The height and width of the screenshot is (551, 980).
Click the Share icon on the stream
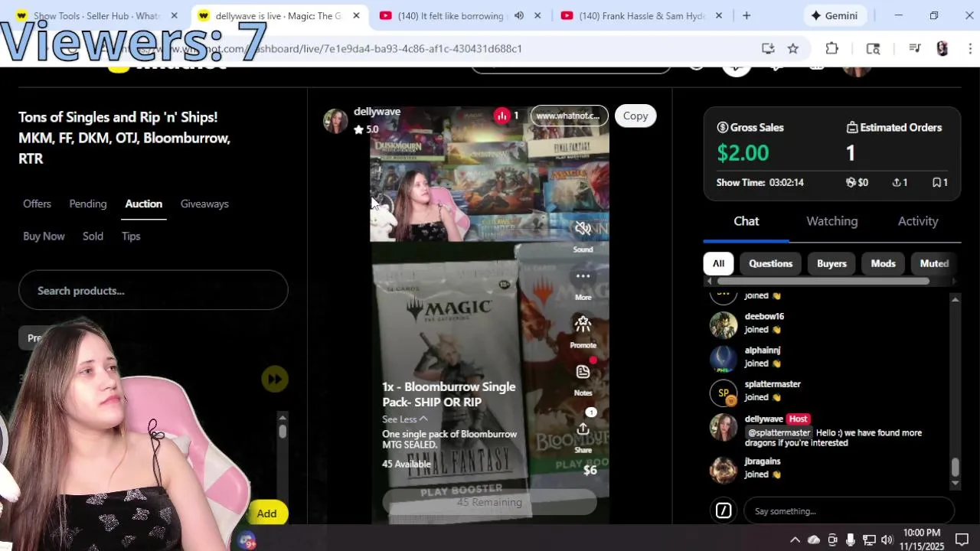583,429
